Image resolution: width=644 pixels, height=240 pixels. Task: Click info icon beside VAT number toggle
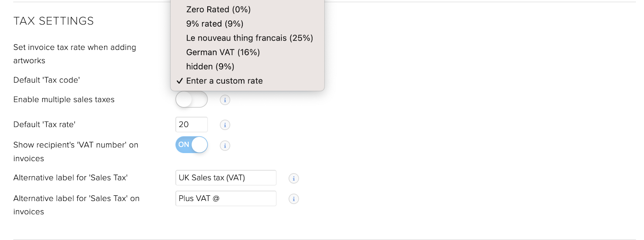point(225,145)
